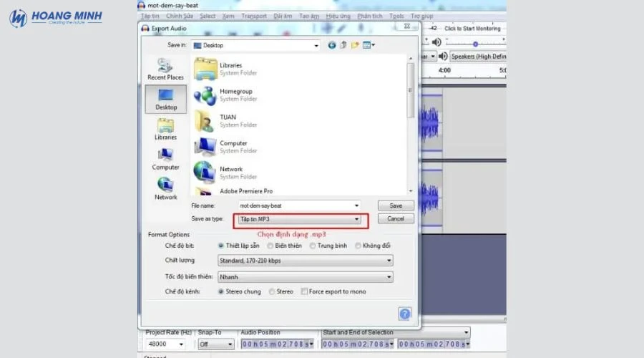Open the Transport menu

(x=254, y=16)
